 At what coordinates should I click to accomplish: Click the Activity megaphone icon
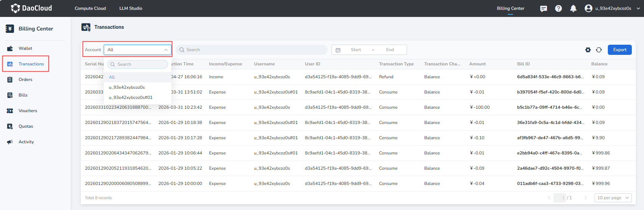tap(10, 142)
